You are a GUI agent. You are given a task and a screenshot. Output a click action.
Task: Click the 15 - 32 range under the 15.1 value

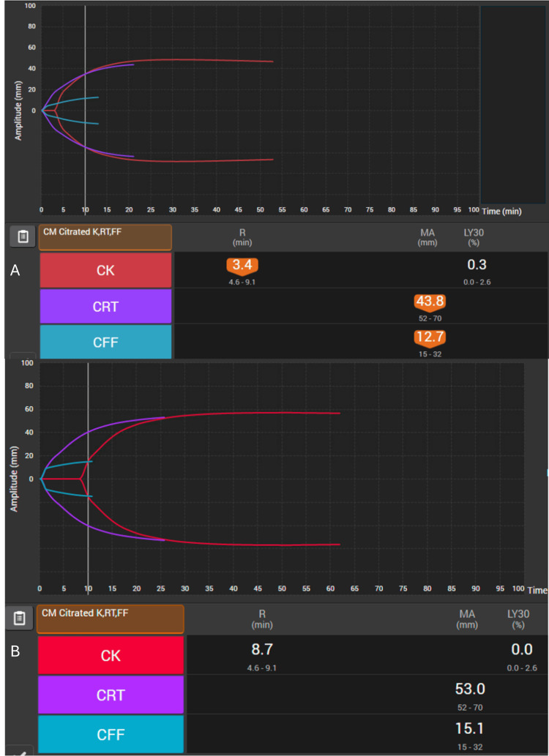tap(470, 747)
